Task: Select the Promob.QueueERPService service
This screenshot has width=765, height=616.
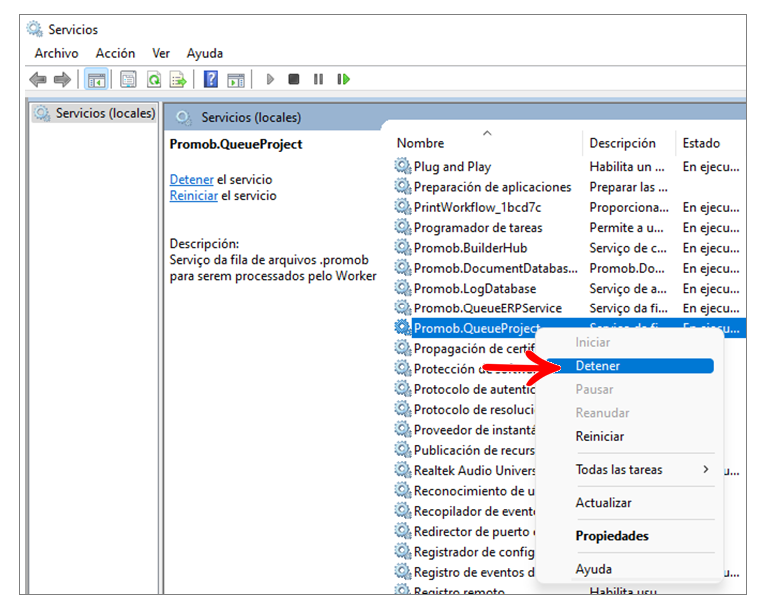Action: [569, 308]
